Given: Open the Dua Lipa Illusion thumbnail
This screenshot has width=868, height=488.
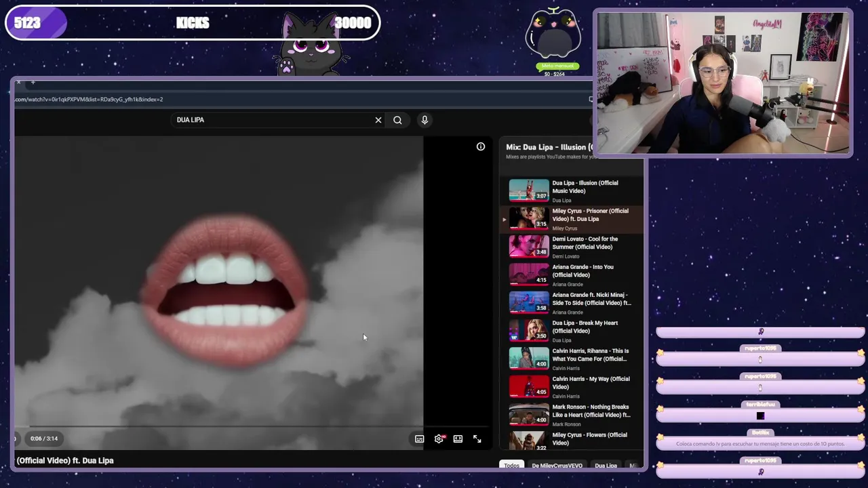Looking at the screenshot, I should (x=529, y=190).
